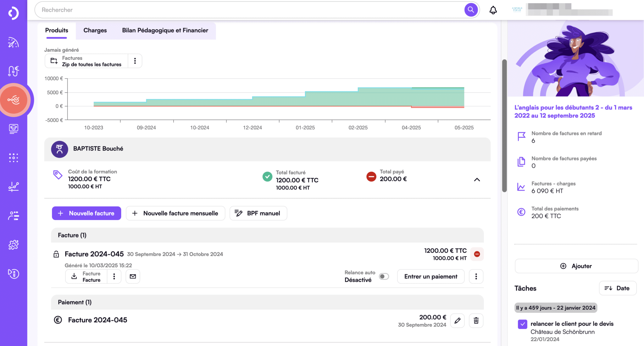Image resolution: width=644 pixels, height=346 pixels.
Task: Click the Nouvelle facture button
Action: pos(86,213)
